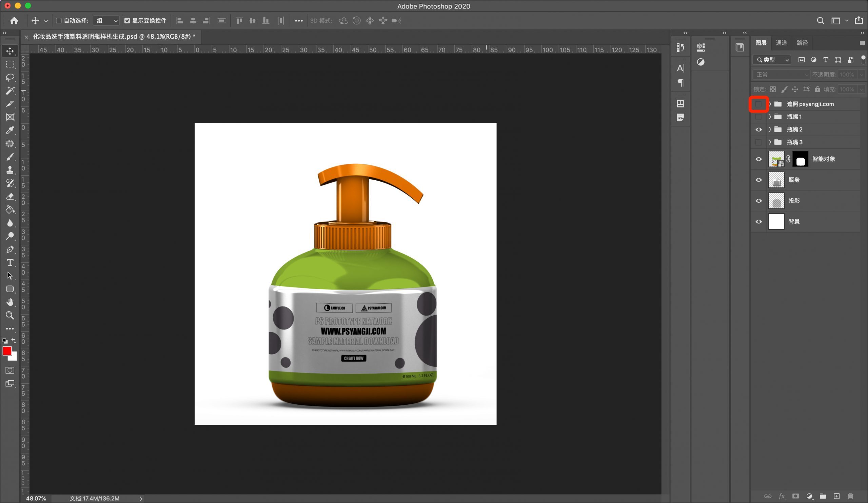Select the Magic Wand tool

coord(10,90)
